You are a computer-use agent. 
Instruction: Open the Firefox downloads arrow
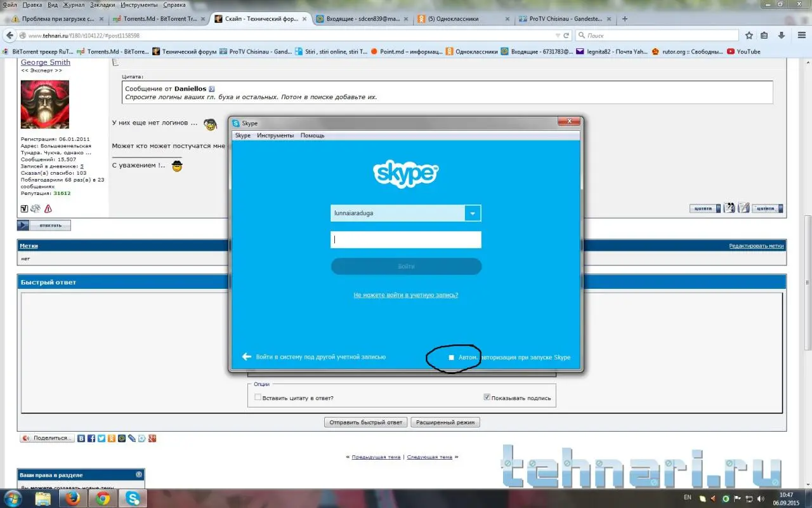[x=782, y=36]
